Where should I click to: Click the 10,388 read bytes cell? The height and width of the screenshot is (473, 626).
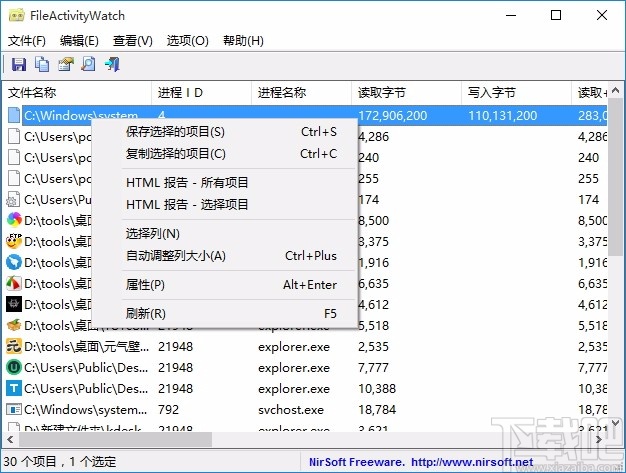click(377, 388)
